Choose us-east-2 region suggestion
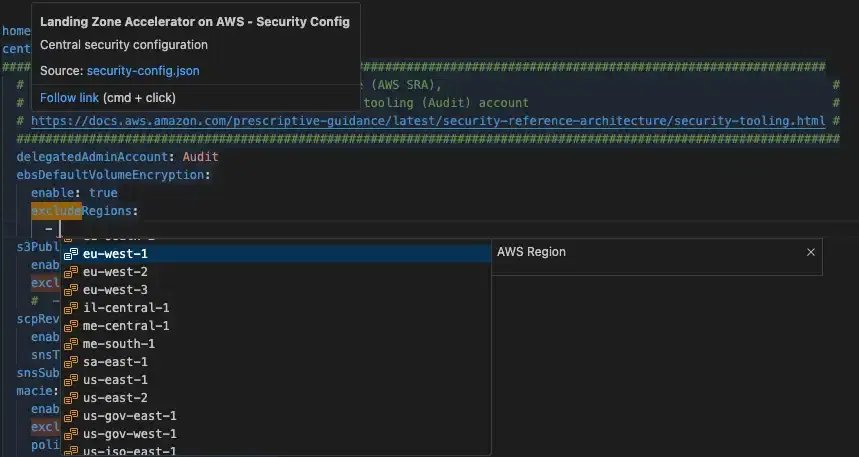 click(x=276, y=398)
